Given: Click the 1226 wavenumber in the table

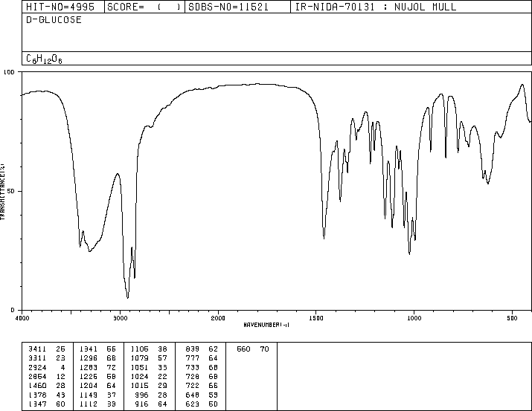Looking at the screenshot, I should coord(89,376).
